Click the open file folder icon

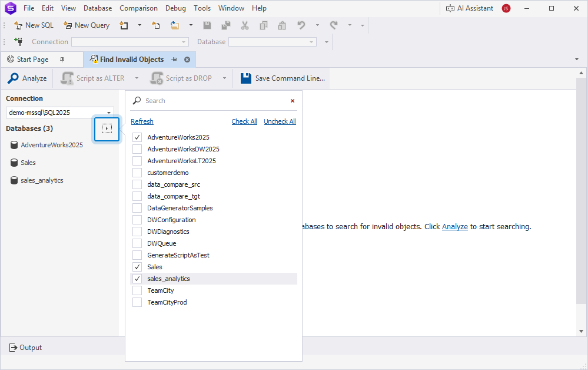pyautogui.click(x=175, y=25)
